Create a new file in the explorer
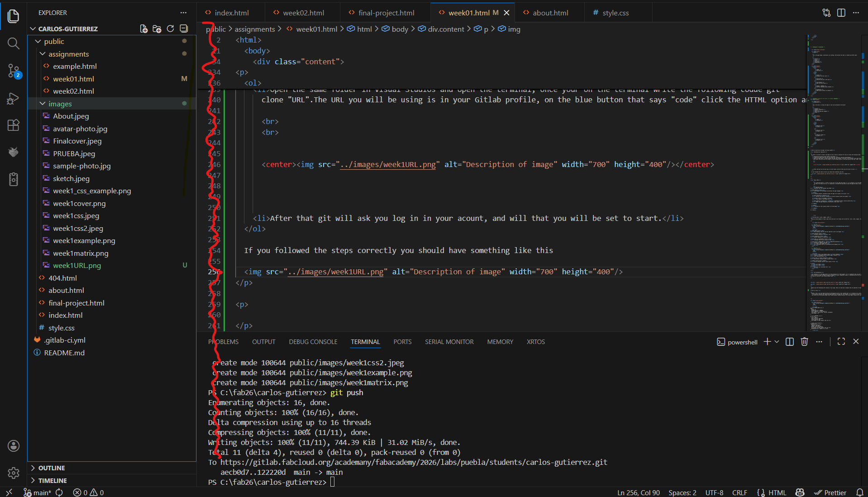 click(143, 29)
